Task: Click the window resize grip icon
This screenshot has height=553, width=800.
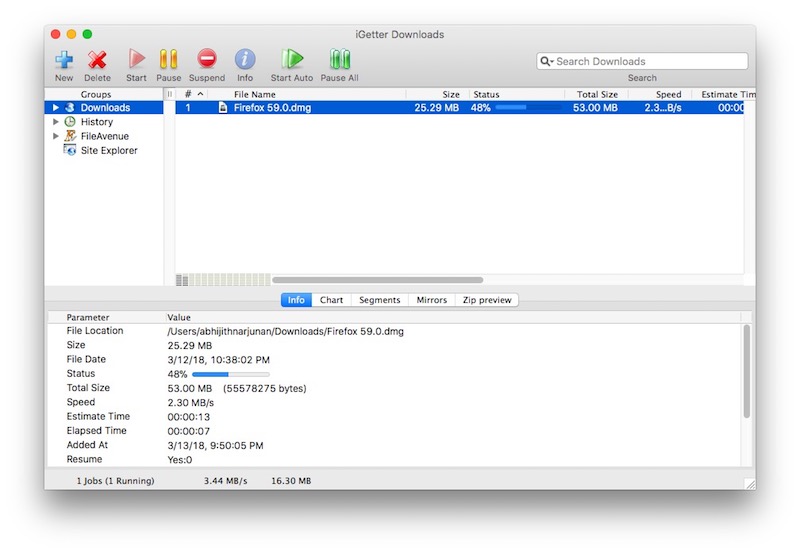Action: pyautogui.click(x=749, y=484)
